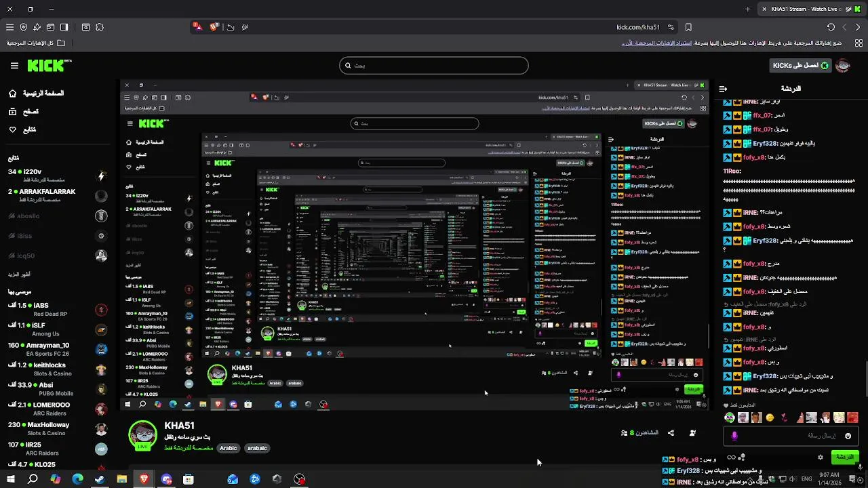Viewport: 868px width, 488px height.
Task: Open the Extensions puzzle icon
Action: tap(100, 27)
